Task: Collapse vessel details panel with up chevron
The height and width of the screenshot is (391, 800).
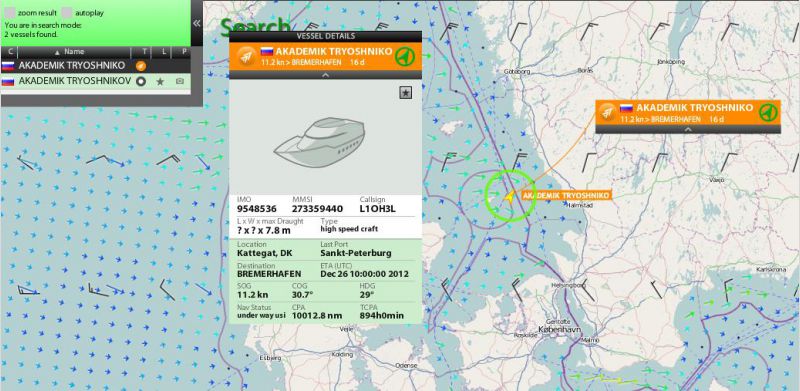Action: (x=326, y=75)
